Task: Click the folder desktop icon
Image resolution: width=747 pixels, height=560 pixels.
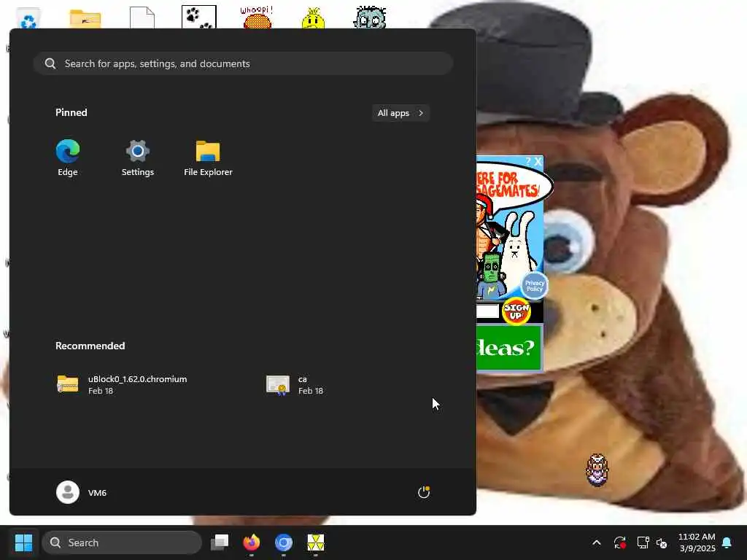Action: (x=85, y=18)
